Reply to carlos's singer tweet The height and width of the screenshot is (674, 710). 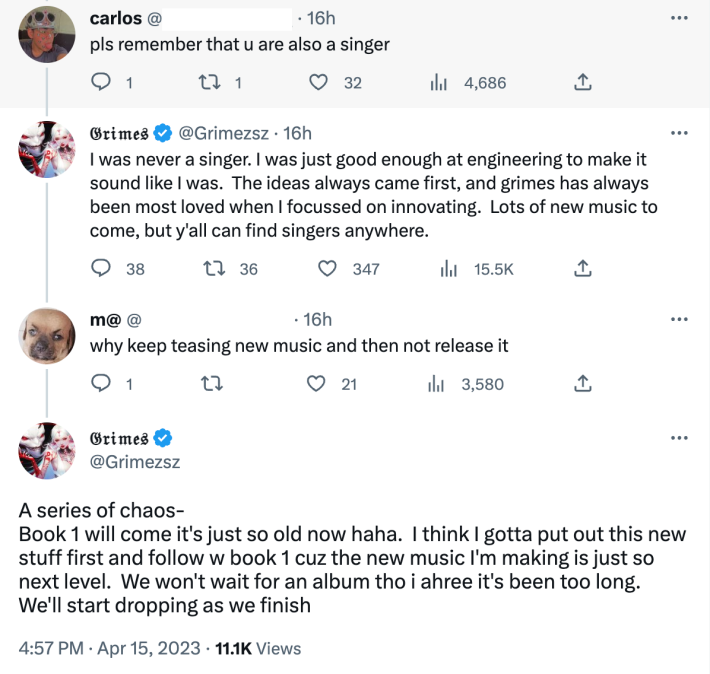pyautogui.click(x=102, y=83)
